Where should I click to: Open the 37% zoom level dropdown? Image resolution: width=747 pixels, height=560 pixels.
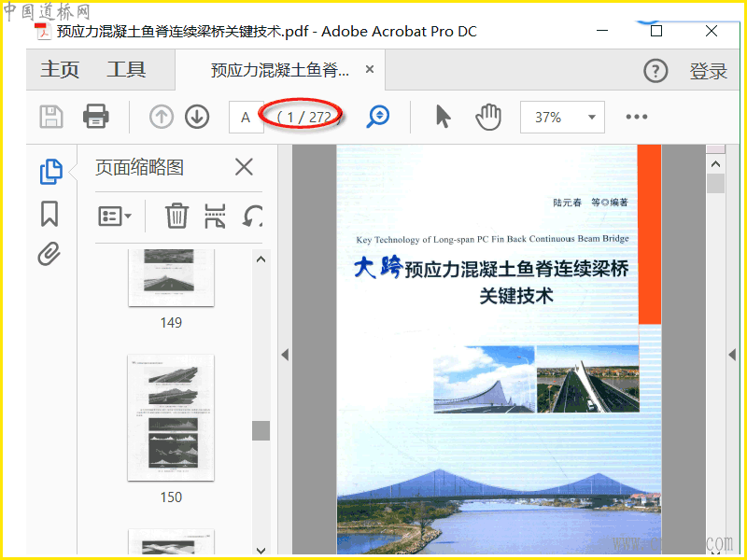tap(562, 118)
